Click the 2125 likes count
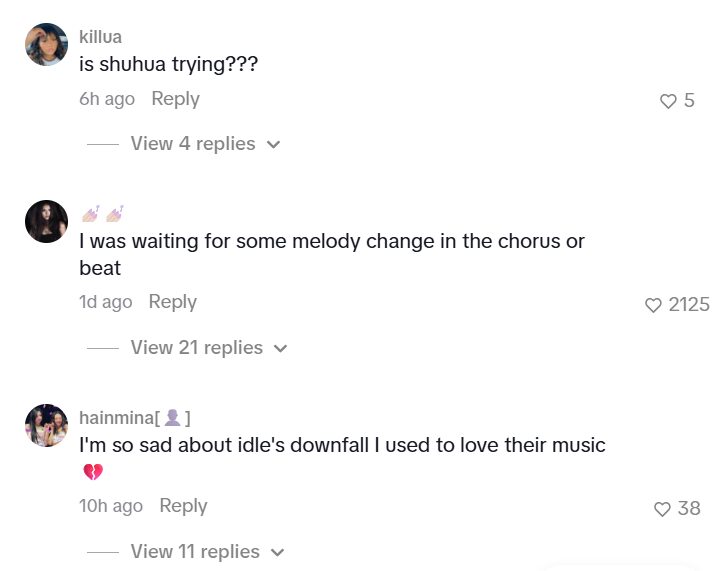 point(689,305)
